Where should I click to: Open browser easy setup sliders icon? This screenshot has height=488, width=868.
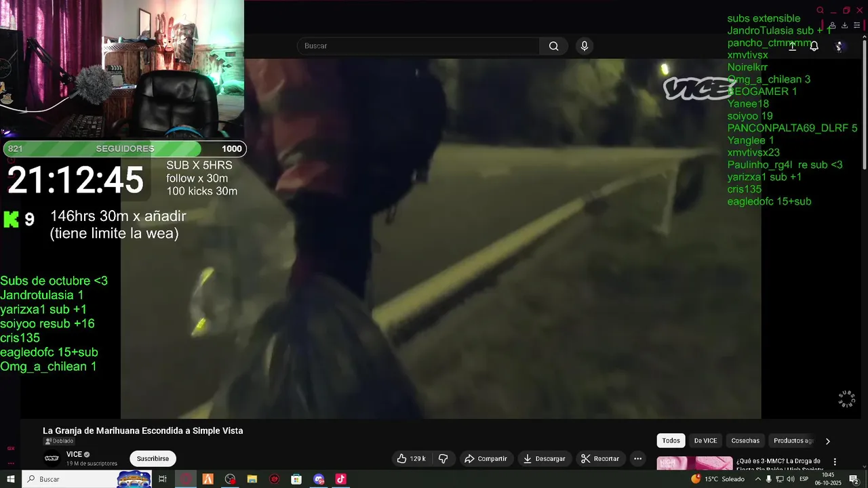(x=856, y=26)
